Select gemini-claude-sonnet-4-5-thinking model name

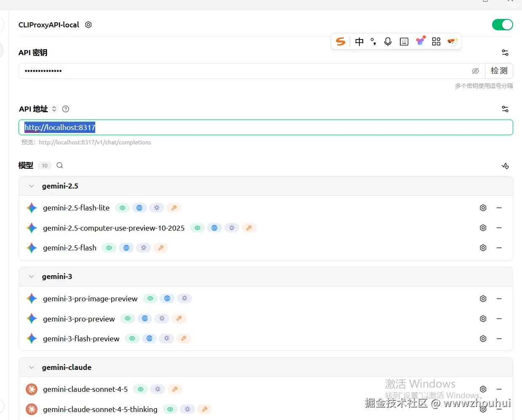click(100, 409)
